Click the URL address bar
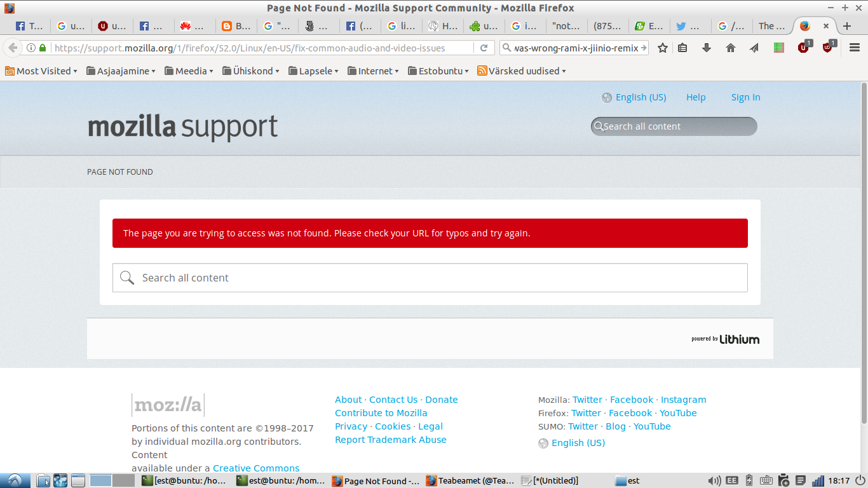This screenshot has height=488, width=868. 263,48
